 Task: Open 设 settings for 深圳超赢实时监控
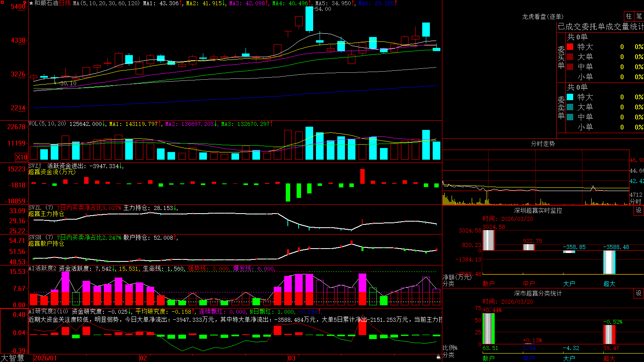point(639,210)
